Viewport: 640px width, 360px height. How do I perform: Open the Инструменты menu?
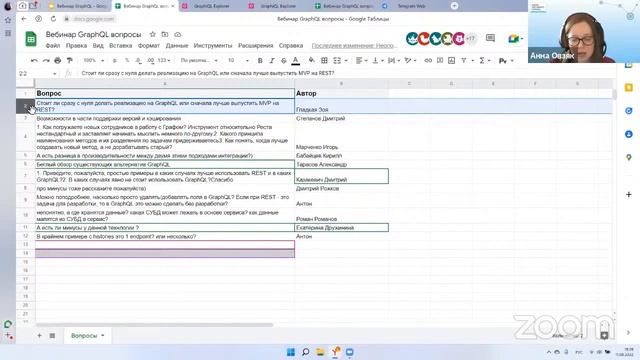point(213,46)
